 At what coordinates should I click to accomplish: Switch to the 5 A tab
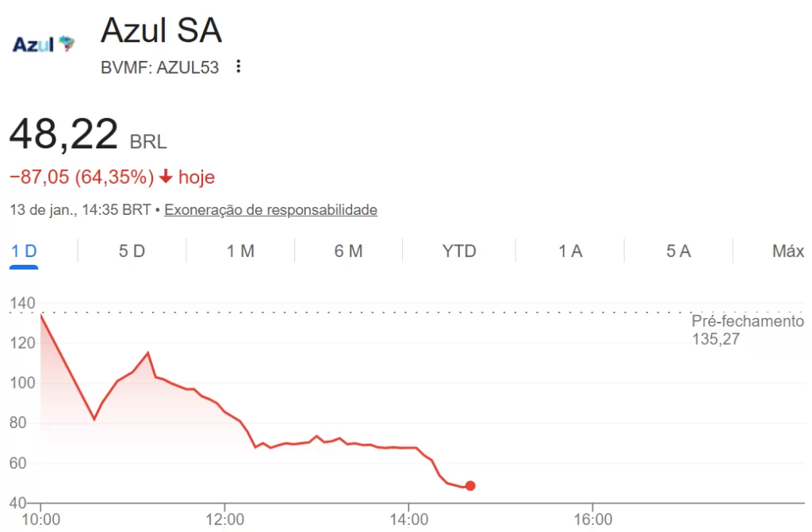[x=678, y=251]
